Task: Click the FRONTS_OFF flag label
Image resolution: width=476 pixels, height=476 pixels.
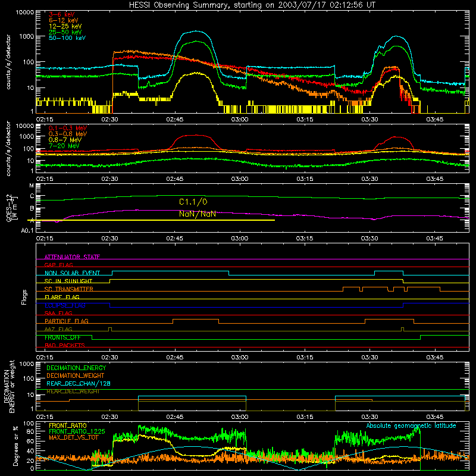Action: (62, 337)
